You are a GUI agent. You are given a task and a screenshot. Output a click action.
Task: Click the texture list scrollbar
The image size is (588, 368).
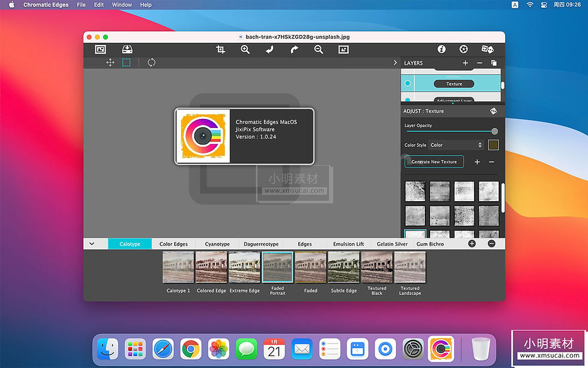click(x=503, y=198)
